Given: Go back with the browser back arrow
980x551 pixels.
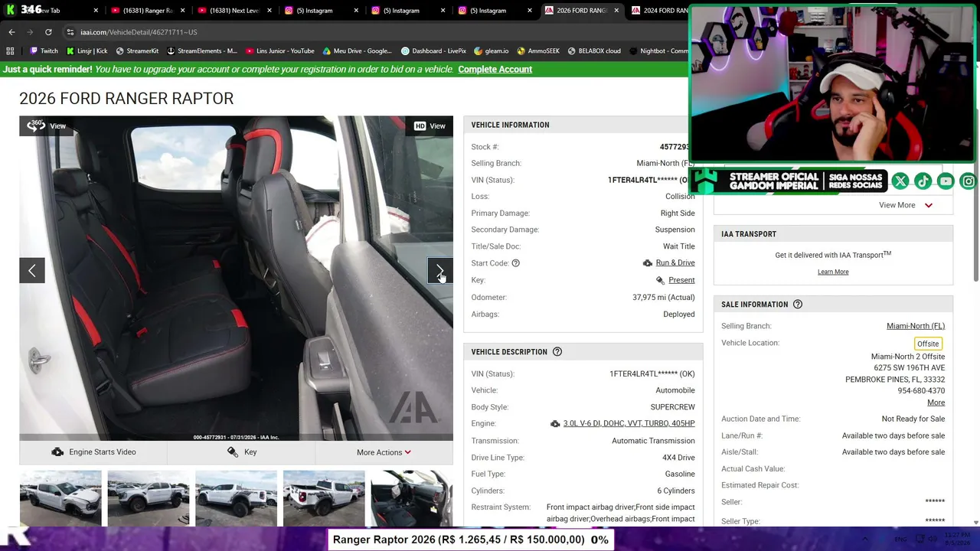Looking at the screenshot, I should click(11, 32).
